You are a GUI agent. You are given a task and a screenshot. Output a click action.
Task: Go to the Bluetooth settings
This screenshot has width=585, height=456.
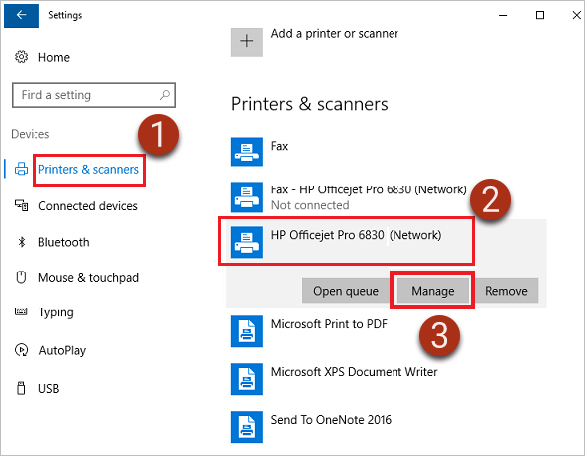64,242
